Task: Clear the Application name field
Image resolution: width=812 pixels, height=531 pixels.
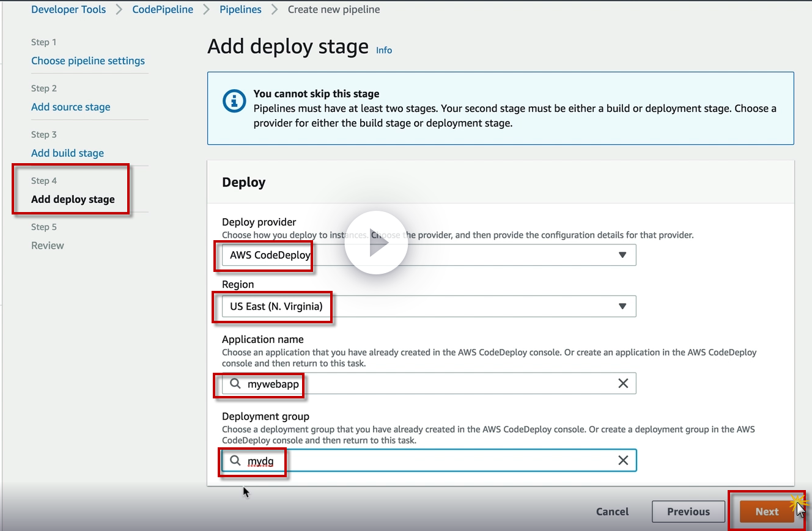Action: pos(623,383)
